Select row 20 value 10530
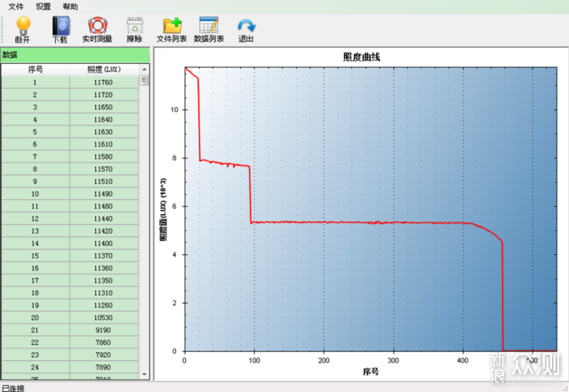 [x=103, y=317]
